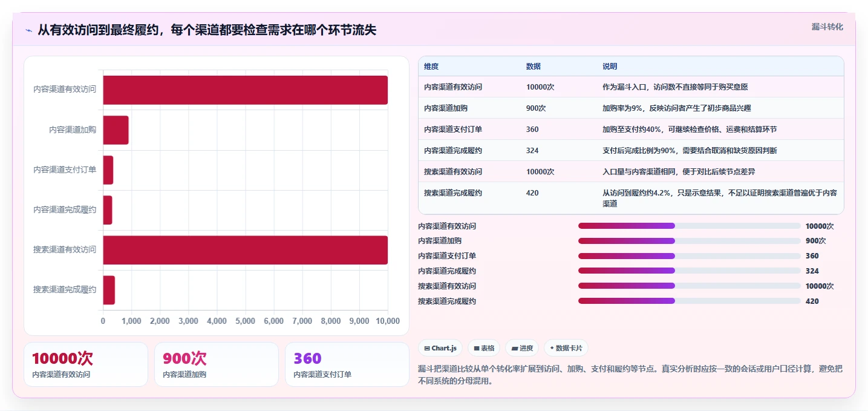Click the chart bar for 搜索渠道有效访问
The height and width of the screenshot is (411, 868).
(245, 249)
